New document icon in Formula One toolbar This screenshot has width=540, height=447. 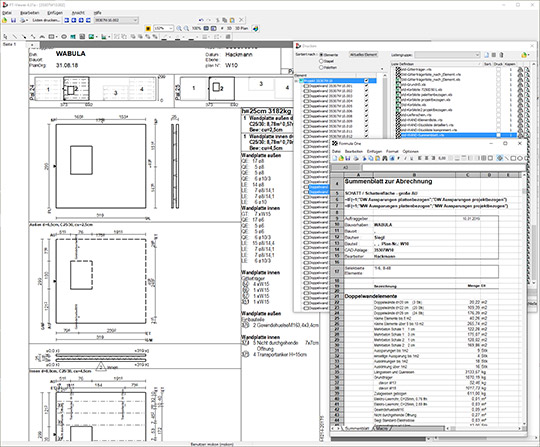(x=334, y=158)
